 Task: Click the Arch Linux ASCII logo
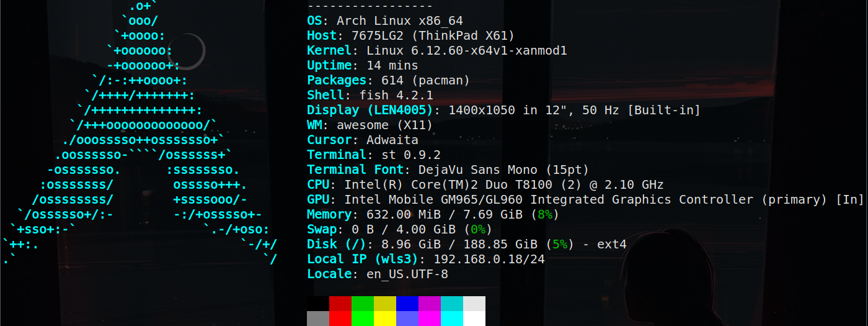coord(139,132)
